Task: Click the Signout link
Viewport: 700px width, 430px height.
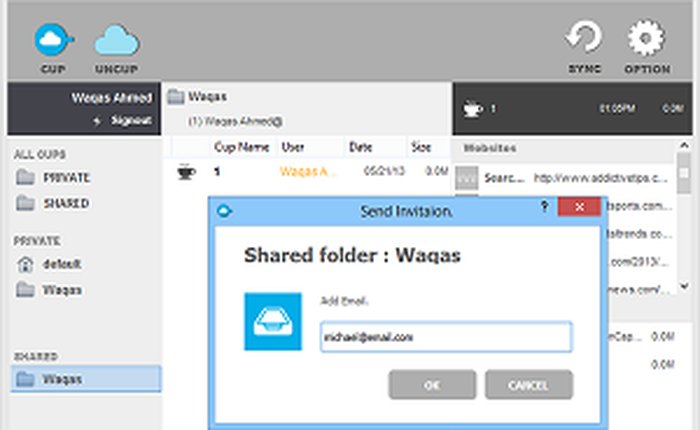Action: (x=129, y=120)
